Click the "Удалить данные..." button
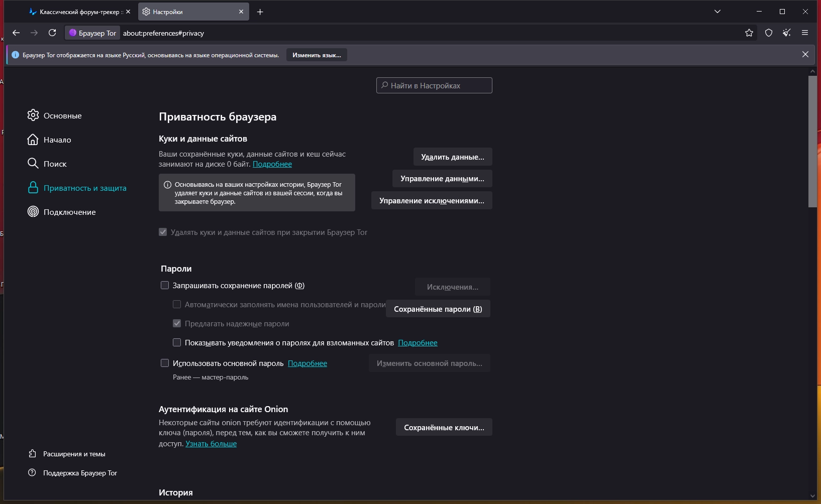Image resolution: width=821 pixels, height=504 pixels. point(452,157)
